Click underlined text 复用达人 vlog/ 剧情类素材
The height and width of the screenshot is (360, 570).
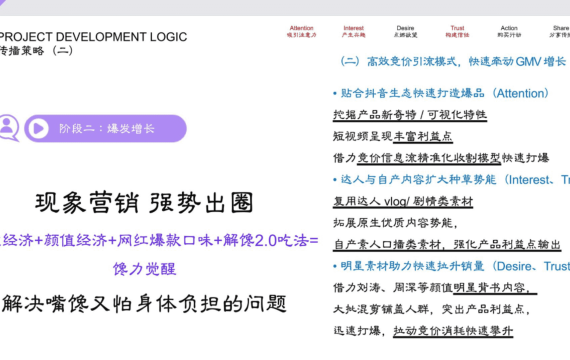click(x=403, y=201)
